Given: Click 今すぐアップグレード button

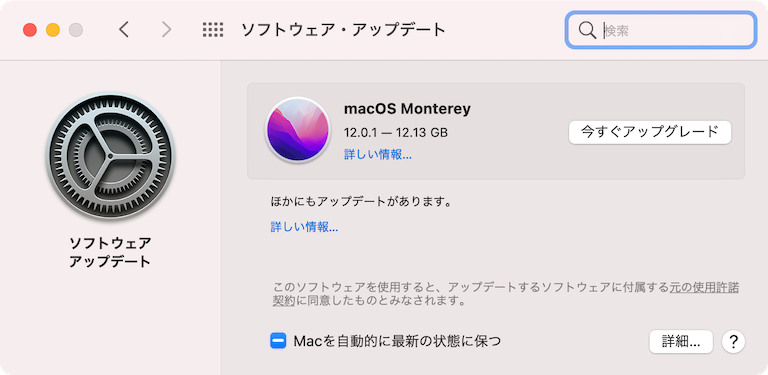Looking at the screenshot, I should click(x=649, y=132).
